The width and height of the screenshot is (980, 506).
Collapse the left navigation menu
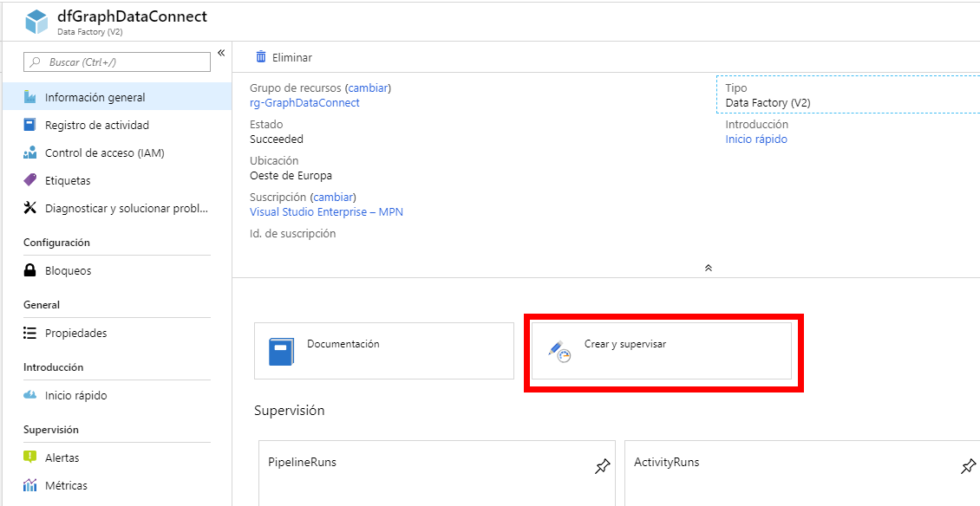click(x=221, y=52)
